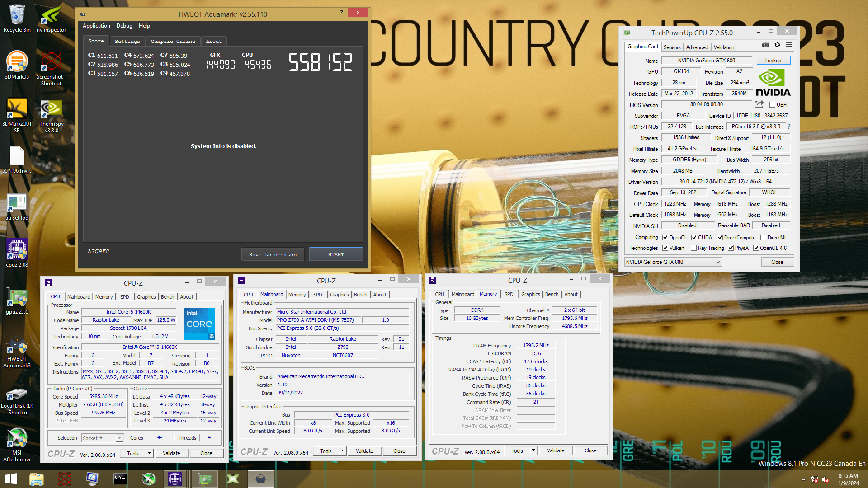The image size is (868, 488).
Task: Click muted volume tray icon
Action: [x=825, y=479]
